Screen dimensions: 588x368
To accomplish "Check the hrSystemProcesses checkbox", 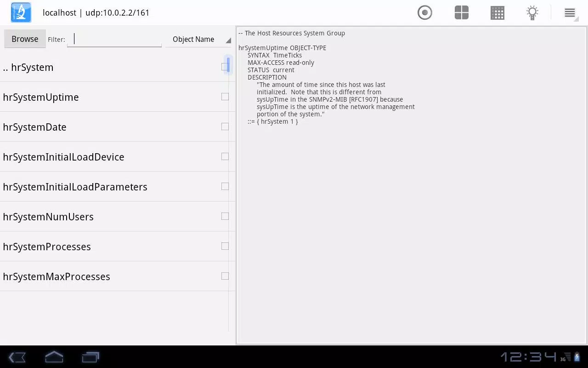I will point(225,246).
